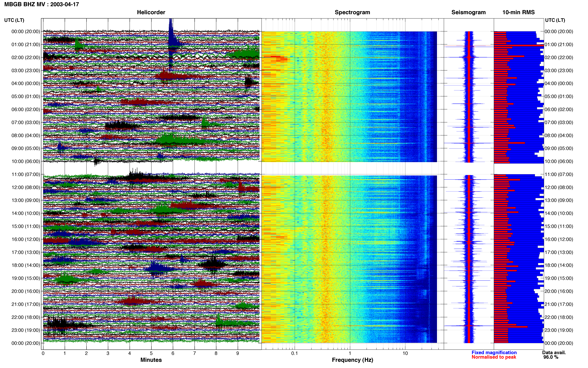Select the '10-min RMS' panel heading
The image size is (588, 368).
(518, 12)
